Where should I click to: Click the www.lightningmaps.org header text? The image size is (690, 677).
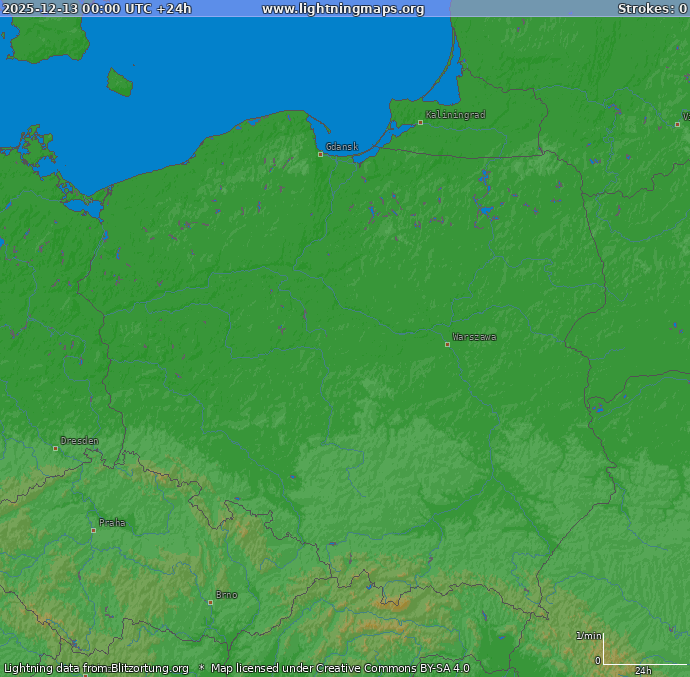click(343, 9)
